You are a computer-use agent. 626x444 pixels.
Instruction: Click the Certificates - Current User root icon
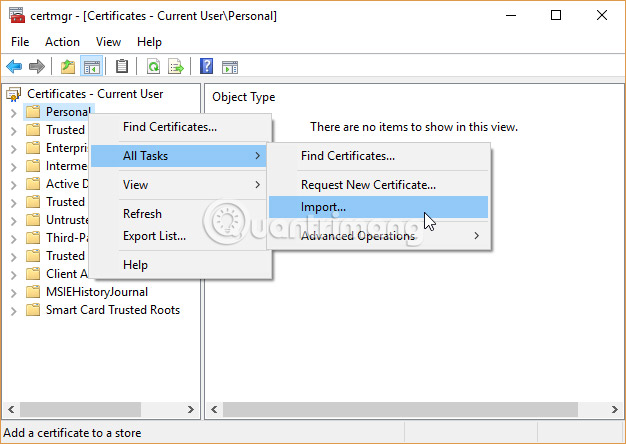14,94
